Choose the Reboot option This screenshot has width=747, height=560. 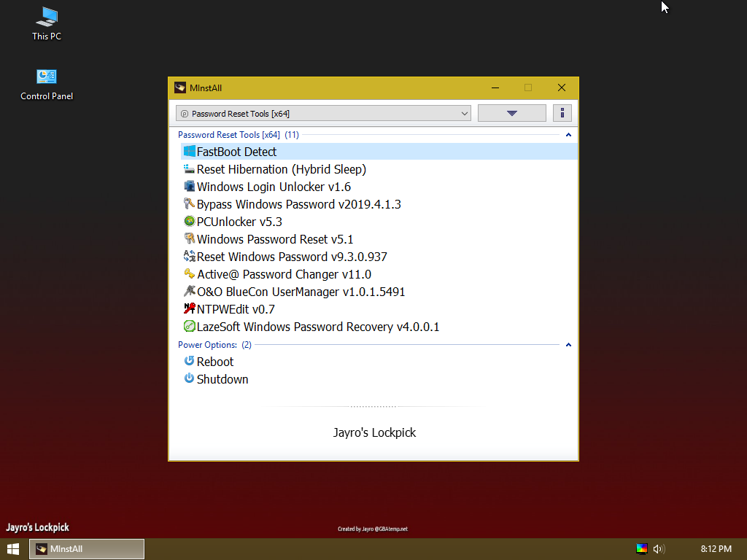coord(379,362)
